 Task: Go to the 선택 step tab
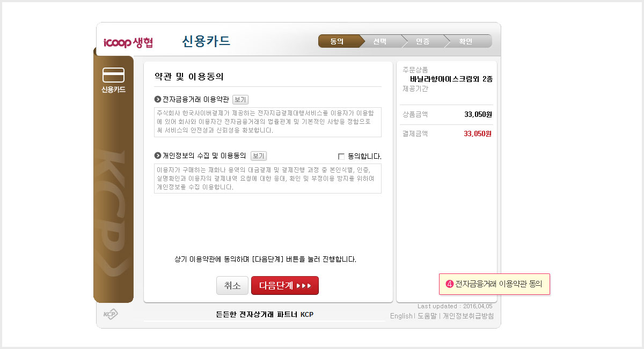(x=381, y=41)
